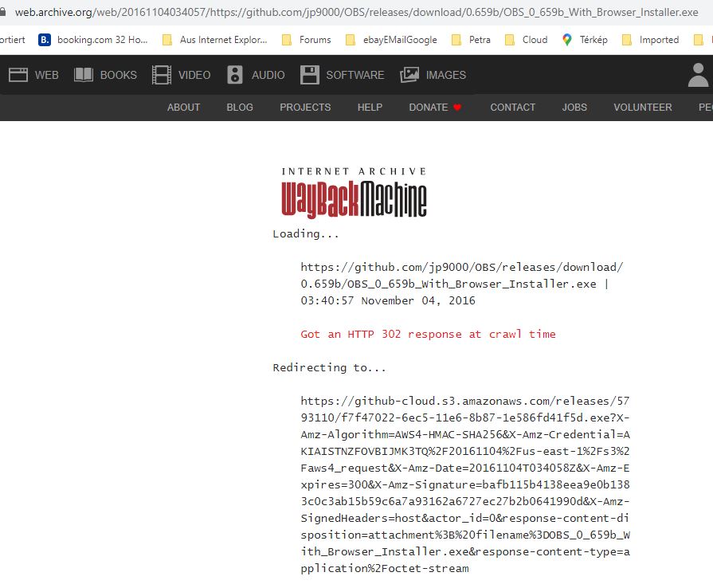Open the booking.com bookmark icon
Viewport: 713px width, 588px height.
pos(44,40)
